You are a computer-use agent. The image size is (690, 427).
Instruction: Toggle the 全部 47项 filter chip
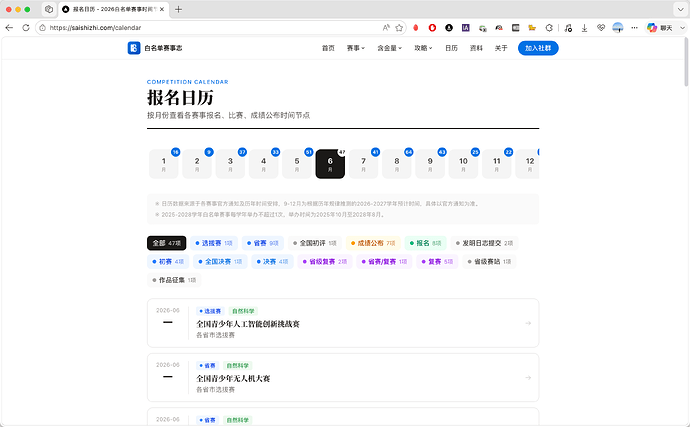(166, 243)
